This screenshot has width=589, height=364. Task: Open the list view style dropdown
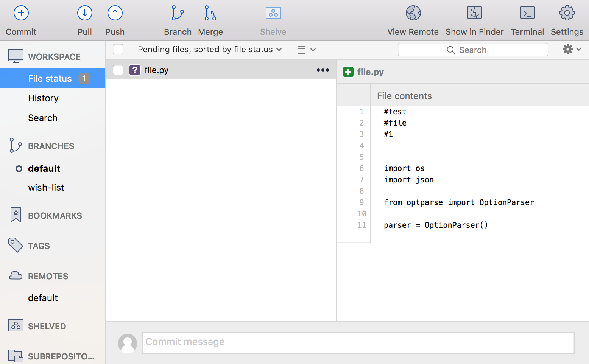pyautogui.click(x=306, y=50)
